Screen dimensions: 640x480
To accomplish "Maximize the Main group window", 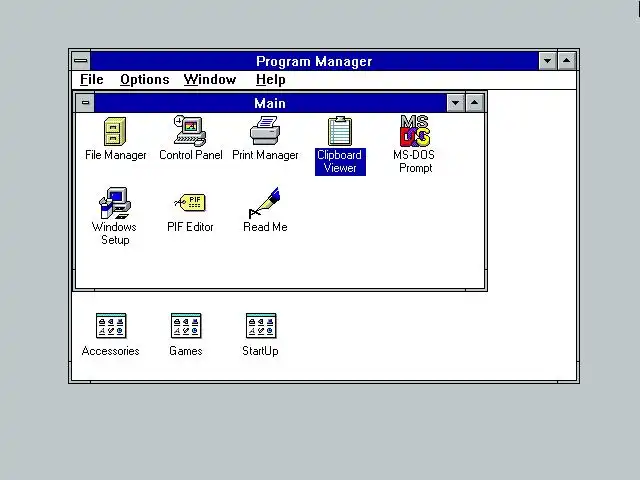I will (x=474, y=103).
